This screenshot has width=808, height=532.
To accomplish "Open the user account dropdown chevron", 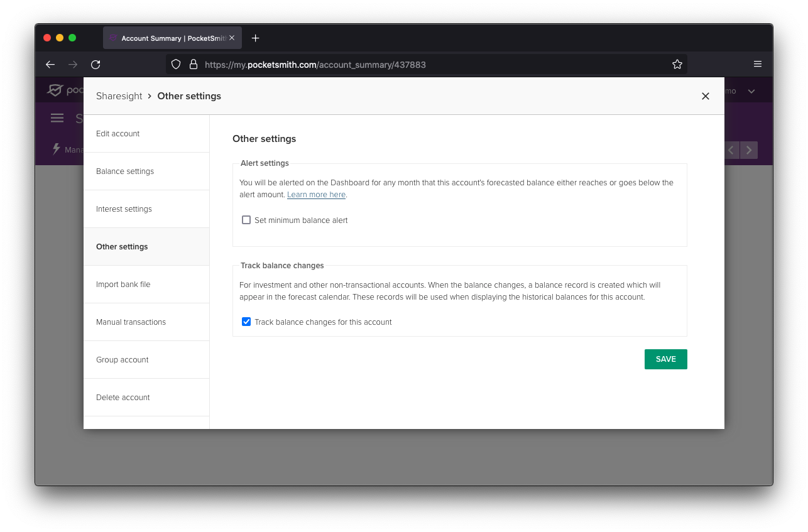I will [x=751, y=90].
